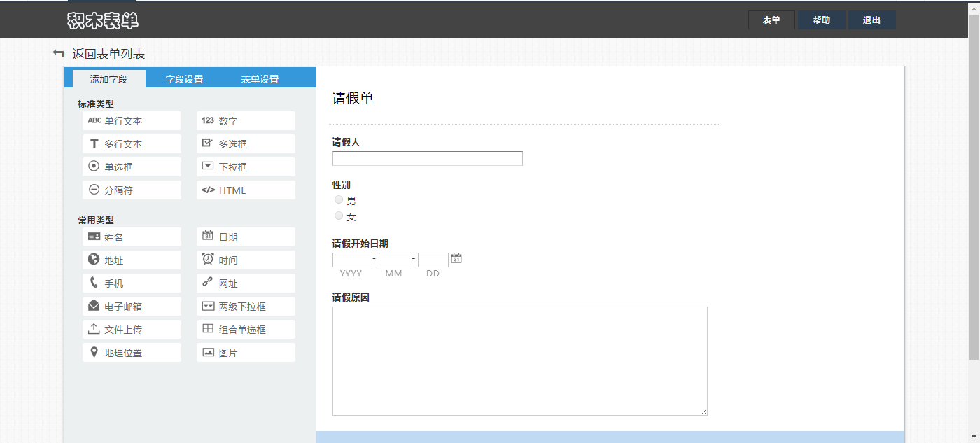Select the 请假原因 field label
This screenshot has width=980, height=443.
point(351,297)
